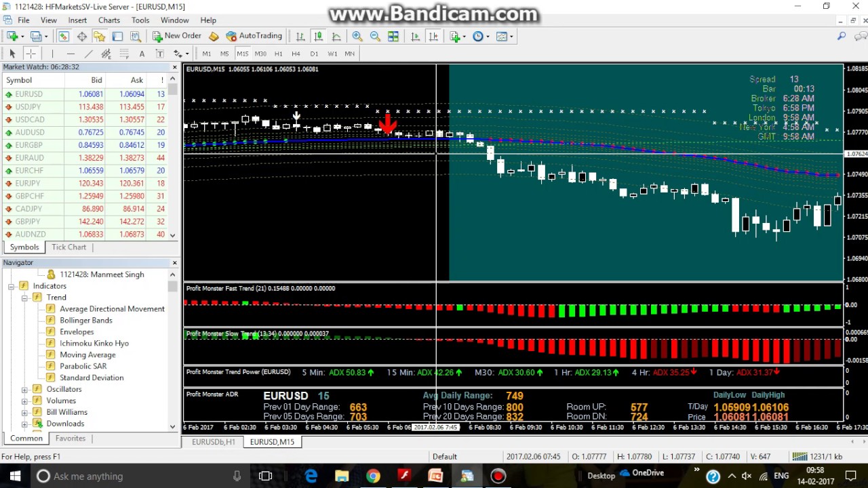The height and width of the screenshot is (488, 868).
Task: Expand the Oscillators folder
Action: click(x=24, y=390)
